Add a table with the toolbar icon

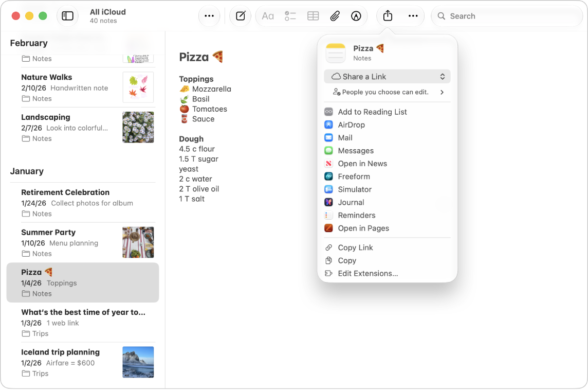pos(313,16)
